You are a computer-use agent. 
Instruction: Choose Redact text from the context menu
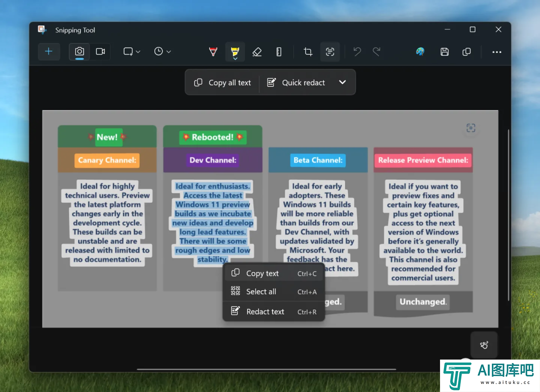point(274,312)
